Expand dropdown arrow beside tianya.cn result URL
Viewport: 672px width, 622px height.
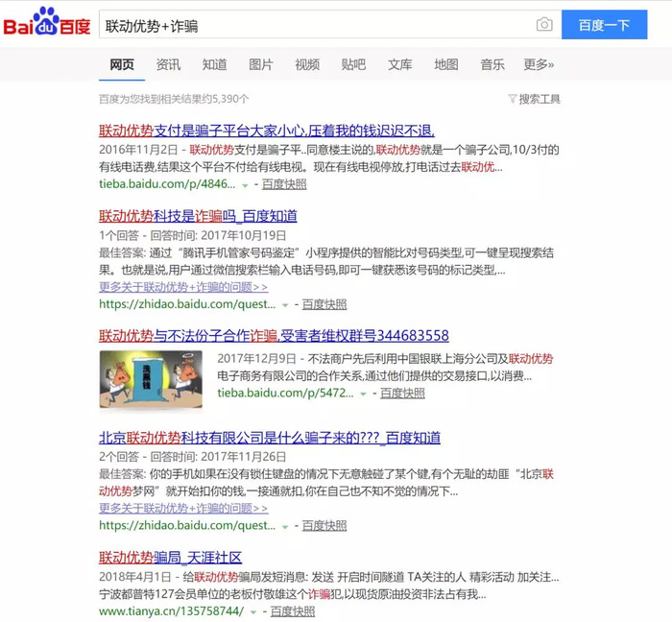pyautogui.click(x=253, y=611)
